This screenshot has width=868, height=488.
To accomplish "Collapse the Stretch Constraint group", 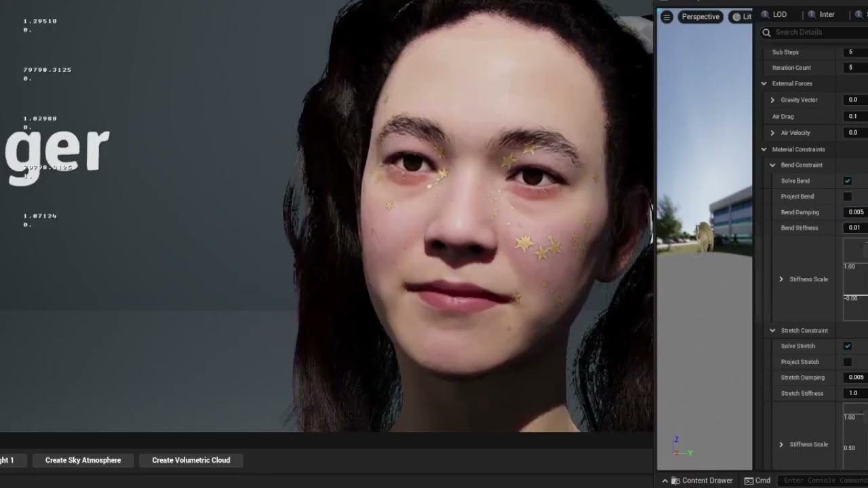I will [772, 331].
